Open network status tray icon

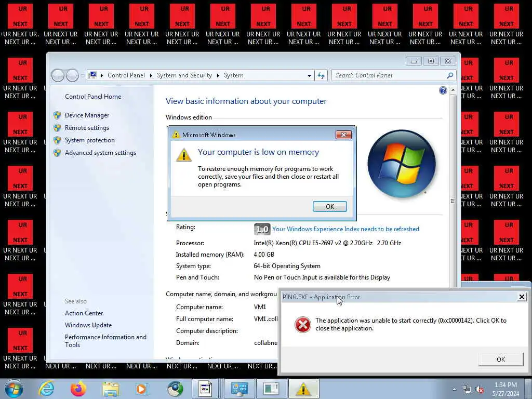[x=467, y=390]
